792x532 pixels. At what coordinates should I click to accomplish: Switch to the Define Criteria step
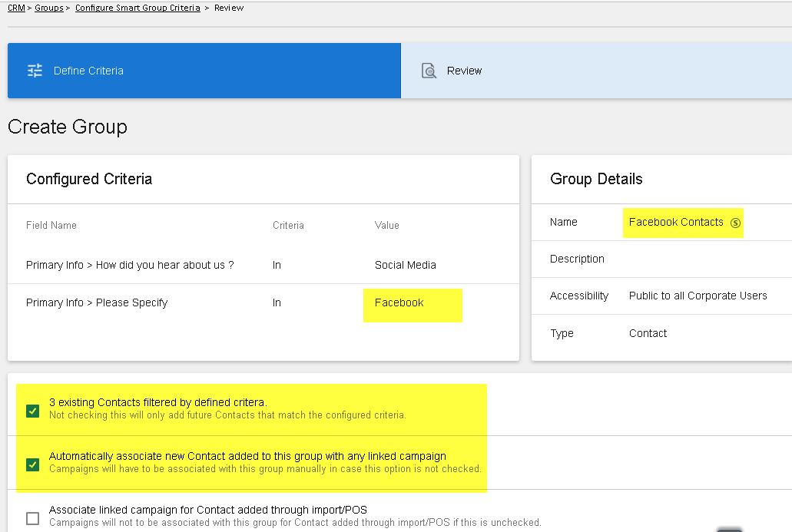click(204, 71)
